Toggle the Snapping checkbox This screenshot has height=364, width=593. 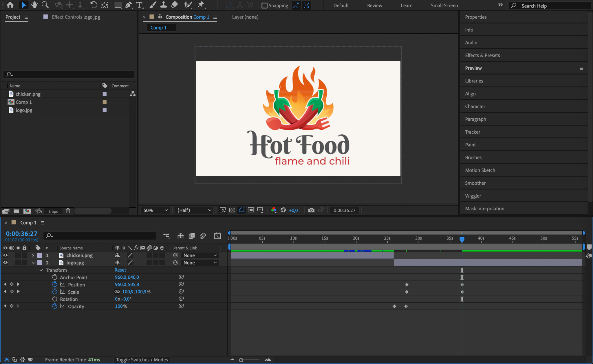[264, 5]
